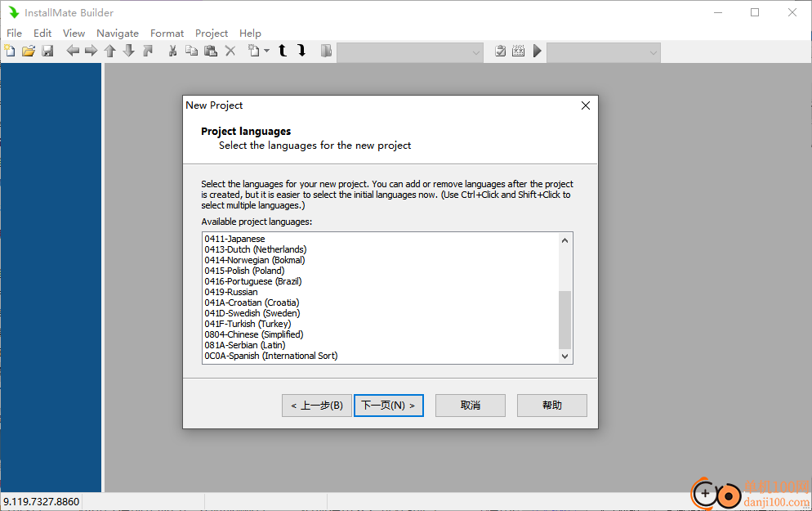This screenshot has width=812, height=511.
Task: Select 041A-Croatian (Croatia) language
Action: pos(380,303)
